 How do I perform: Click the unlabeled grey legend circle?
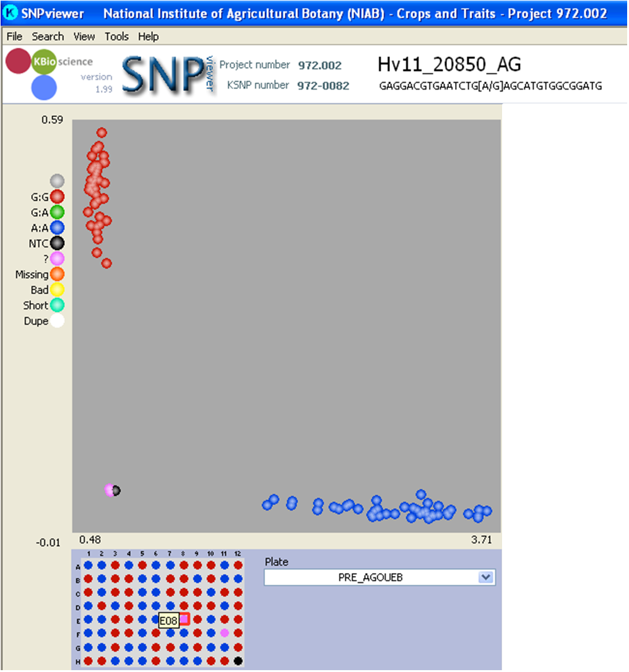57,181
